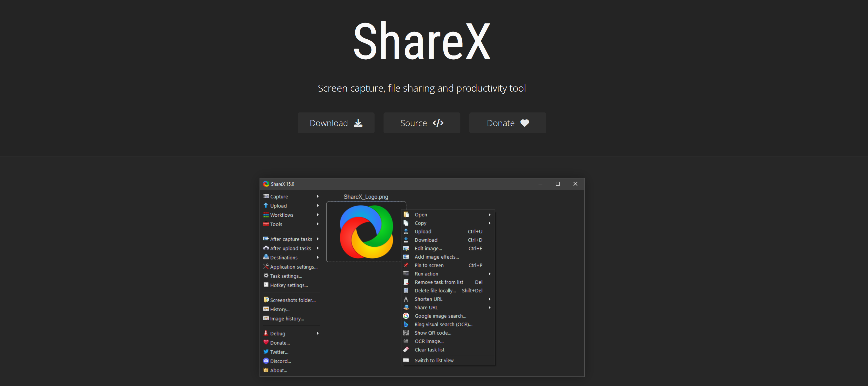This screenshot has height=386, width=868.
Task: Click the code brackets icon beside Source
Action: coord(438,123)
